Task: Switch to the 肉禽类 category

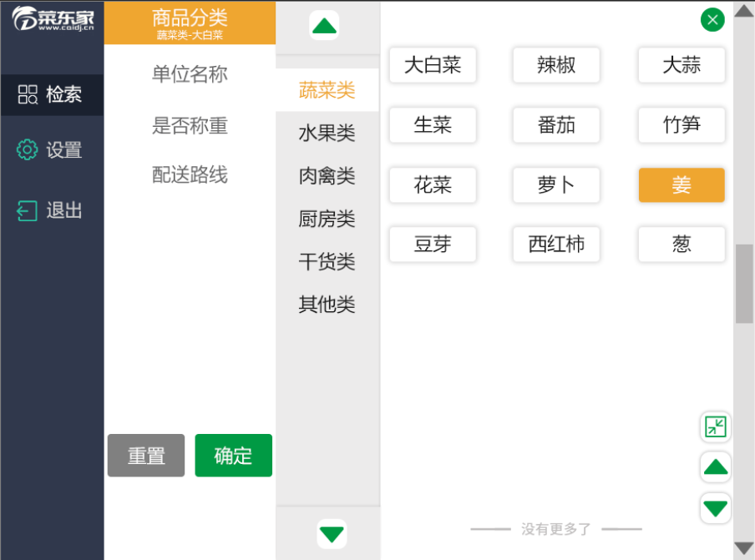Action: coord(326,175)
